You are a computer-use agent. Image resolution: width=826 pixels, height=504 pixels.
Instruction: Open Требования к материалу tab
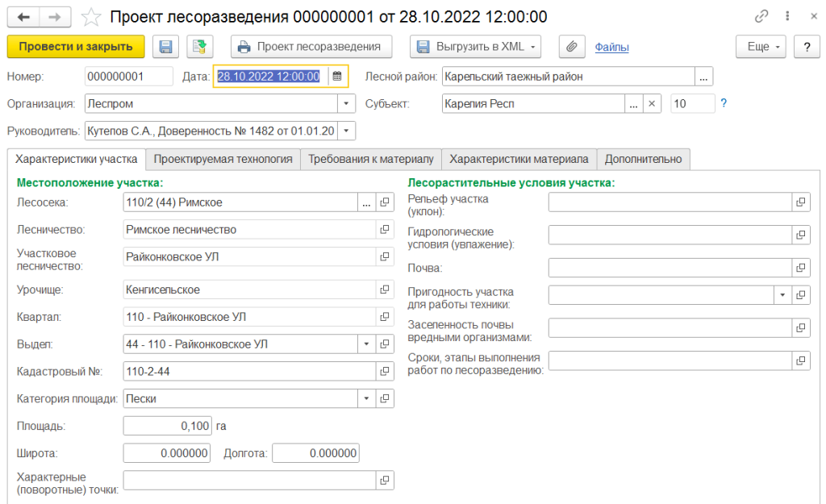click(x=371, y=159)
